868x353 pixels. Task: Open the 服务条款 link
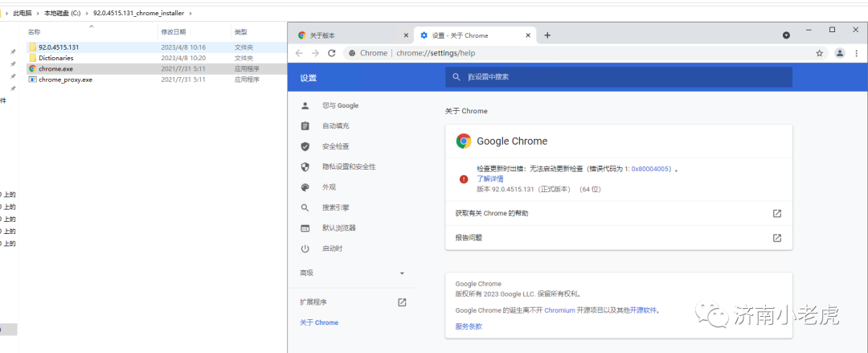tap(469, 326)
